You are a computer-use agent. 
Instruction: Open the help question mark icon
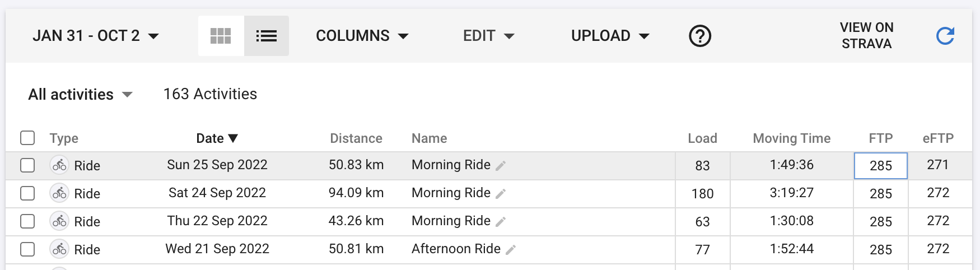pyautogui.click(x=699, y=36)
